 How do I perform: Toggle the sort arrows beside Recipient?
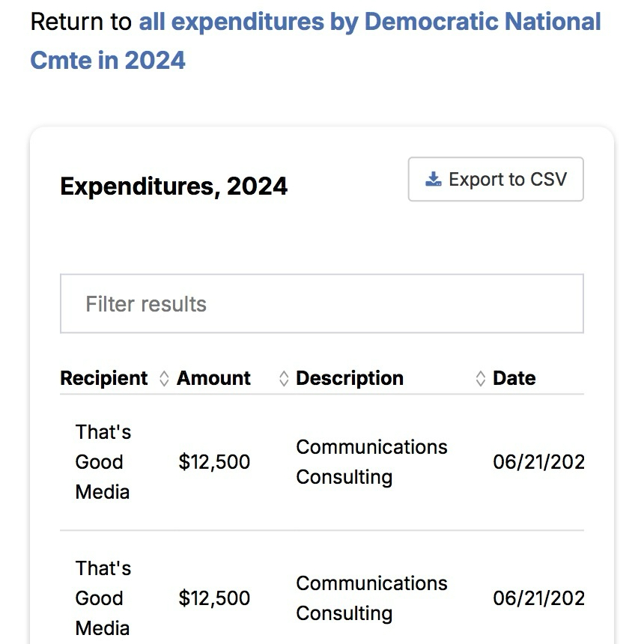[165, 379]
